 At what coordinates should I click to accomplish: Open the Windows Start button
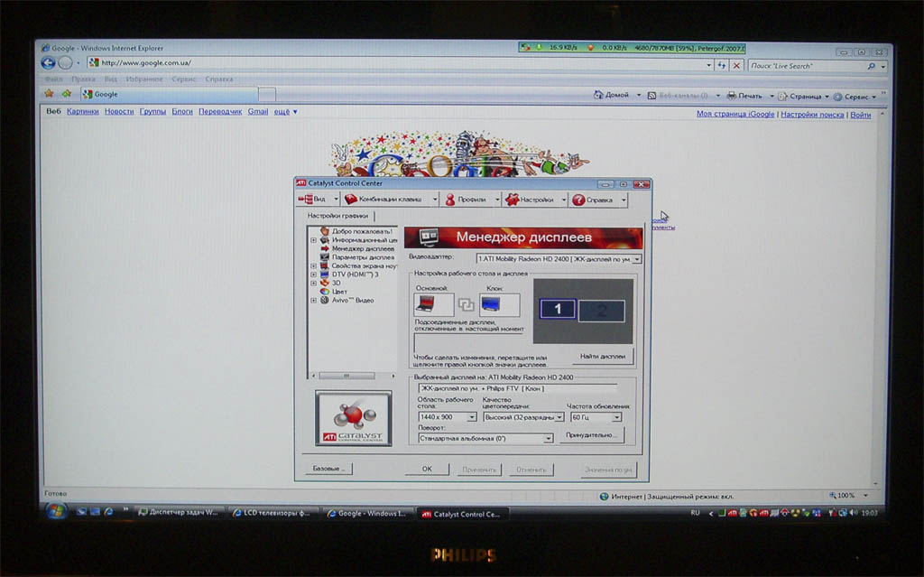57,511
